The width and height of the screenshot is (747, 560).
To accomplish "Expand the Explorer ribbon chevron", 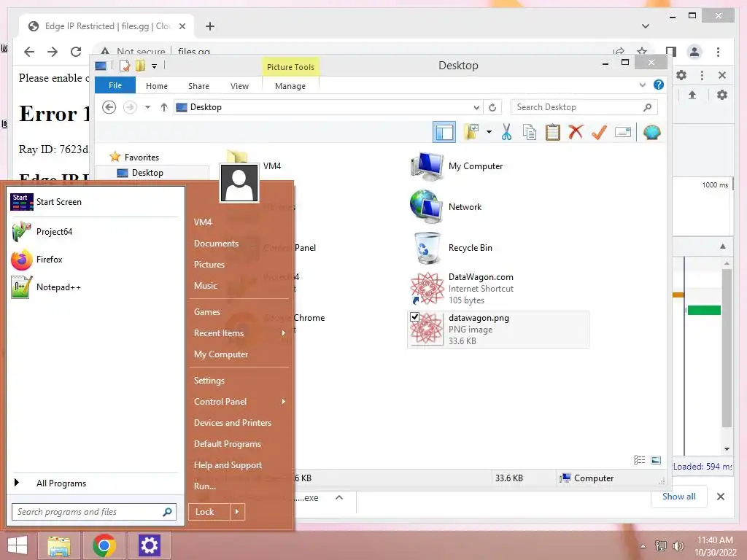I will [642, 85].
